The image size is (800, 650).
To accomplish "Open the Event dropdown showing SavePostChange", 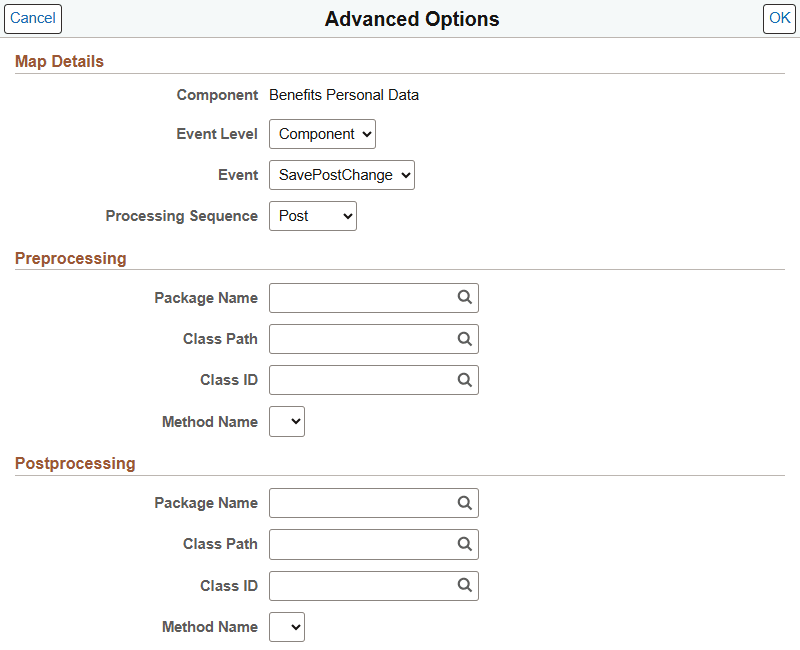I will pos(341,174).
